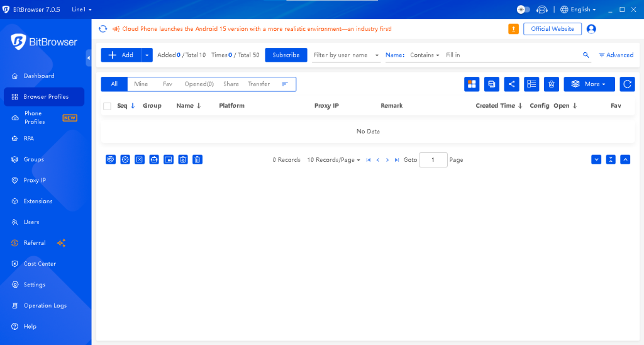The height and width of the screenshot is (345, 644).
Task: Click the square X icon below table
Action: (140, 159)
